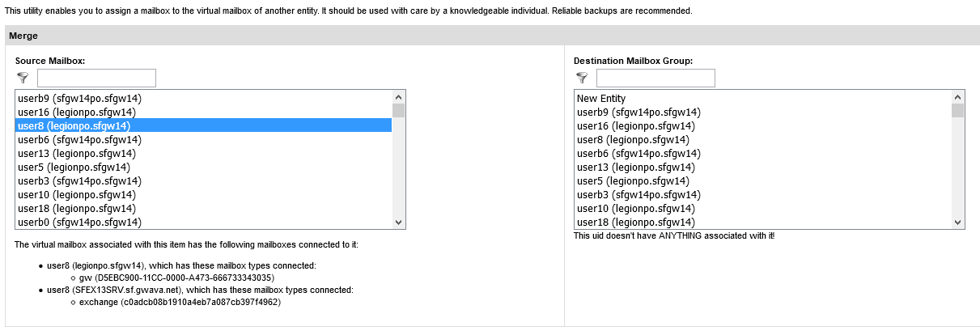This screenshot has height=335, width=980.
Task: Click the Source Mailbox filter funnel icon
Action: [x=23, y=78]
